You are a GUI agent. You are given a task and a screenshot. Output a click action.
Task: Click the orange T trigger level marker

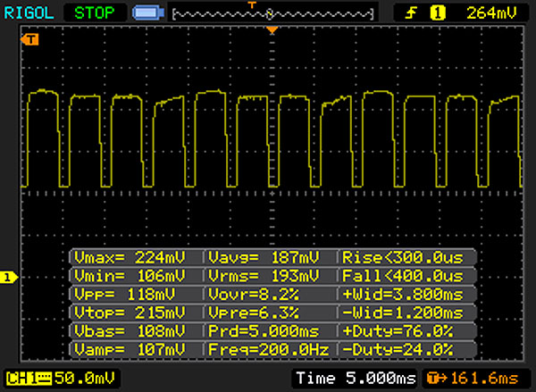29,39
